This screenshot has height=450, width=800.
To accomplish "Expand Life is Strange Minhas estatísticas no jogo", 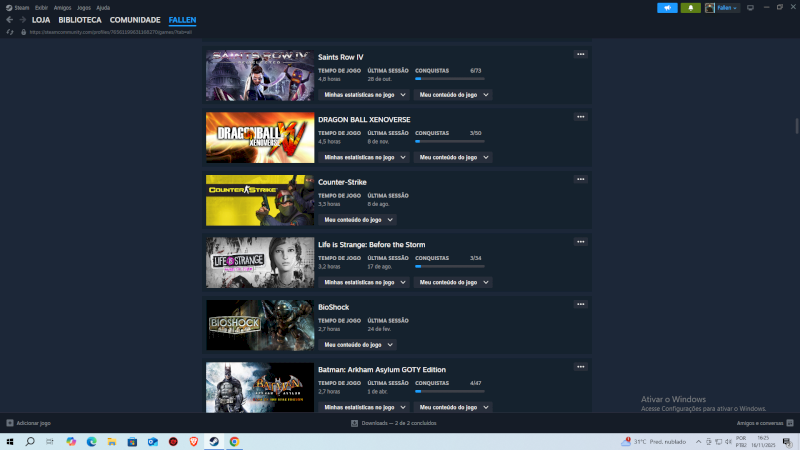I will click(364, 282).
